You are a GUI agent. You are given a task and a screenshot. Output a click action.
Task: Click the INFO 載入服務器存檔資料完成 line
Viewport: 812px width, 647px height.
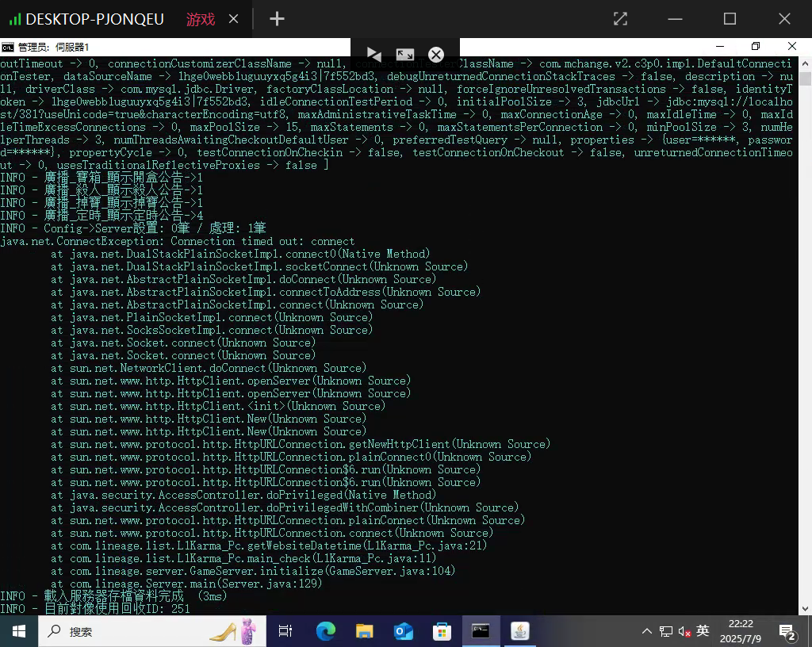point(114,596)
